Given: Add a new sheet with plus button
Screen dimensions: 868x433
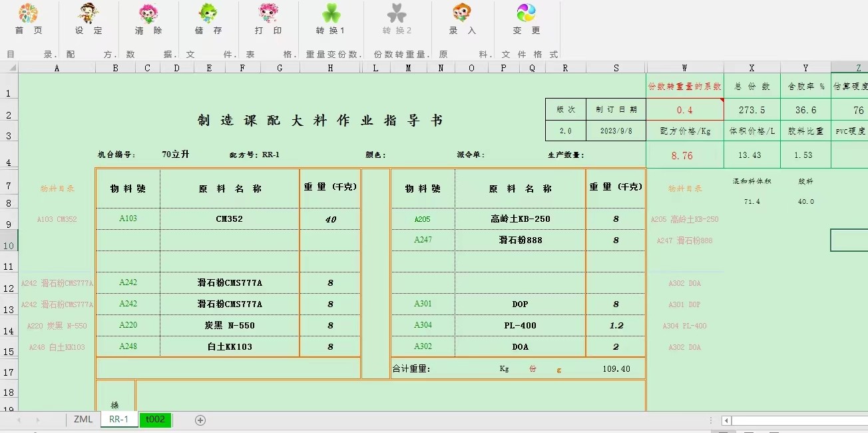Looking at the screenshot, I should 200,420.
